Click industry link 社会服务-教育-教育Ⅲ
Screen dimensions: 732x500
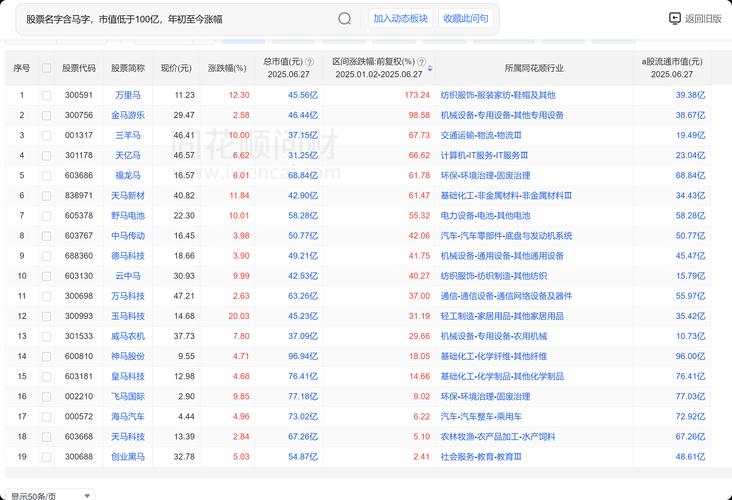[481, 457]
